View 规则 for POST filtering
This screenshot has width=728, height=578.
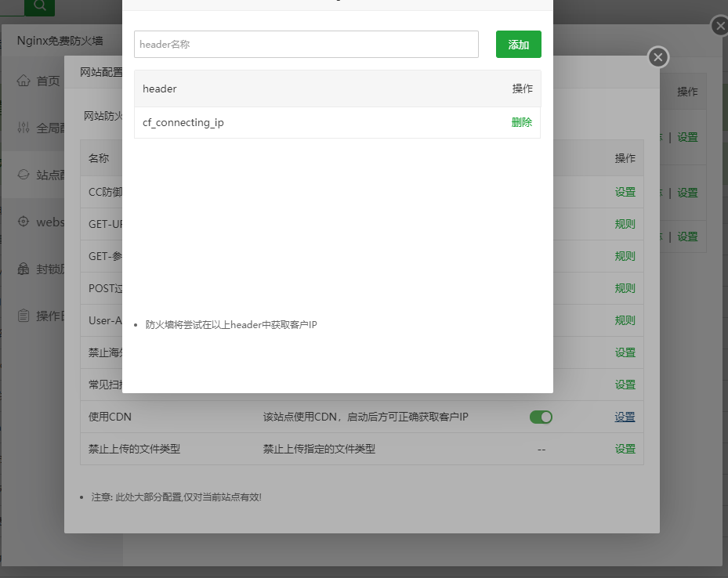[625, 288]
